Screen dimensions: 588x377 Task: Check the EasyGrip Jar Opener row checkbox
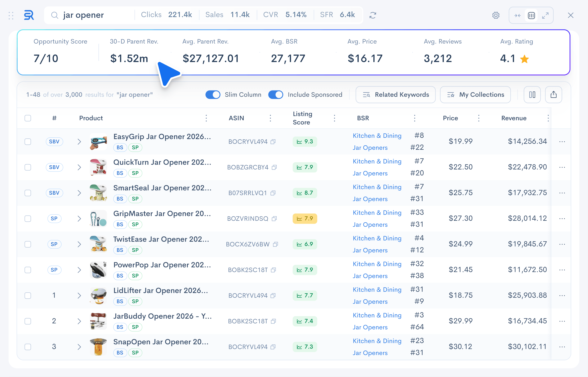click(28, 142)
